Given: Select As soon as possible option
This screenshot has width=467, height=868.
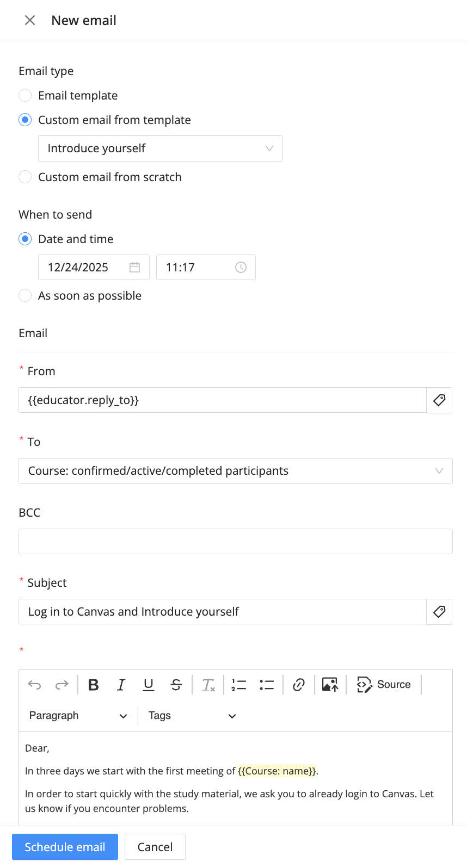Looking at the screenshot, I should coord(25,296).
